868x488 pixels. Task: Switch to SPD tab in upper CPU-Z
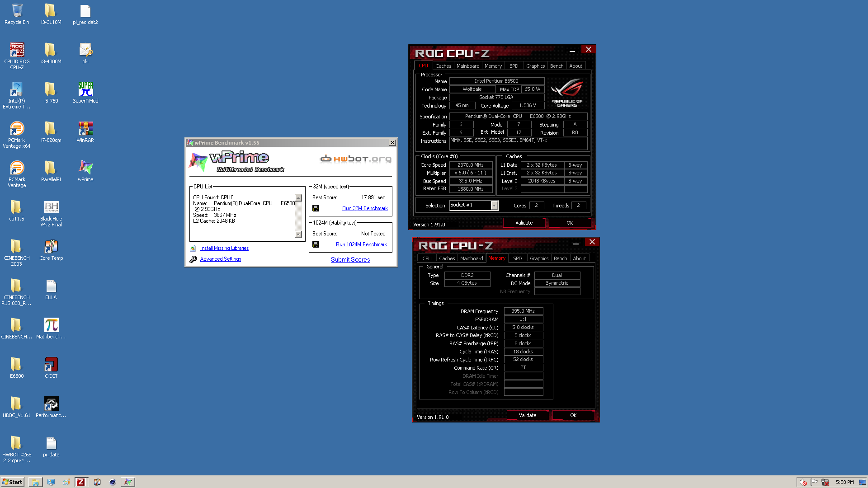(x=514, y=66)
